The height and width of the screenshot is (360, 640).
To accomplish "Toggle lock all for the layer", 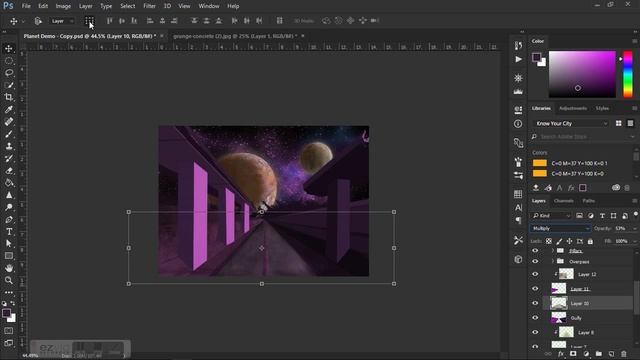I will click(x=590, y=241).
